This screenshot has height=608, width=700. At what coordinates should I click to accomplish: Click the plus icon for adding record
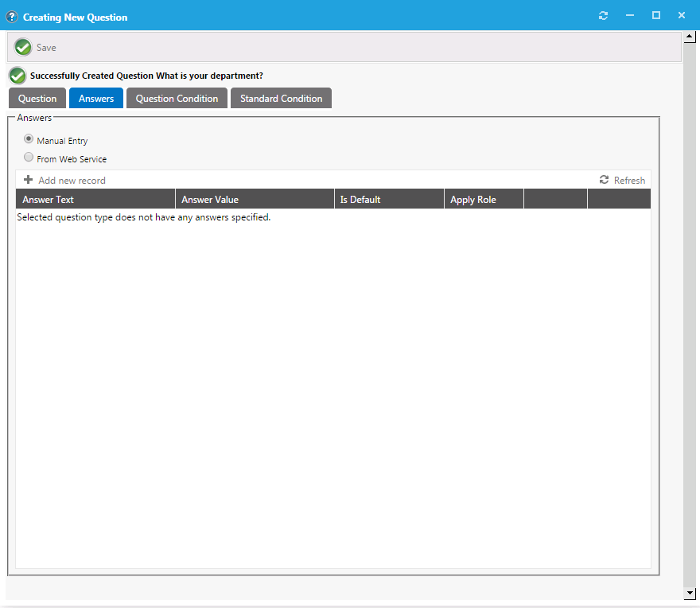pyautogui.click(x=29, y=180)
